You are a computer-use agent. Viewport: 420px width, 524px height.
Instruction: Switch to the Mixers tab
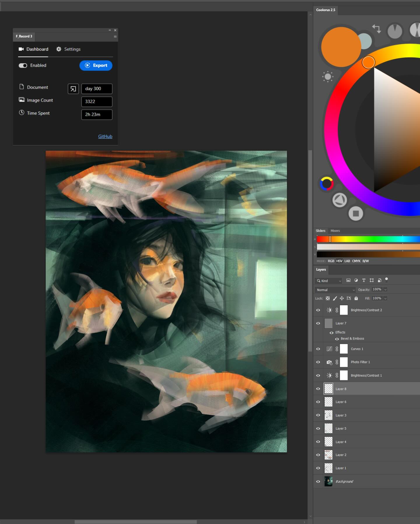[335, 231]
